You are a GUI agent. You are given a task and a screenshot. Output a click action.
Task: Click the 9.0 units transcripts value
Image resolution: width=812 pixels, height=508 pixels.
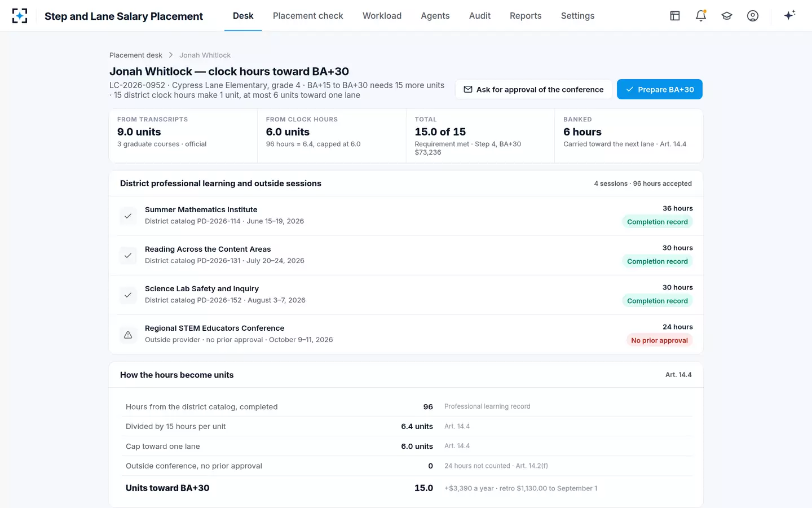139,132
